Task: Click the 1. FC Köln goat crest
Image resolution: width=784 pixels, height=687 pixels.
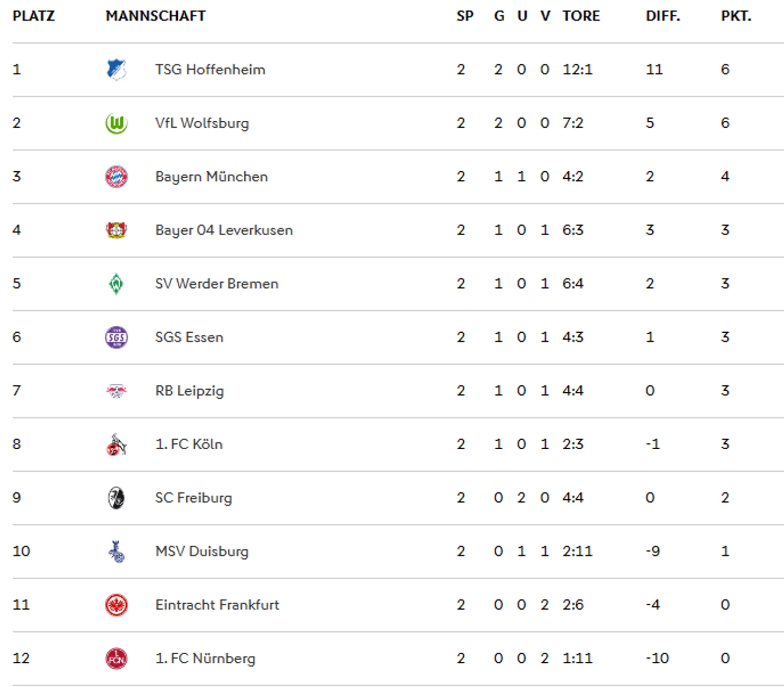Action: point(117,444)
